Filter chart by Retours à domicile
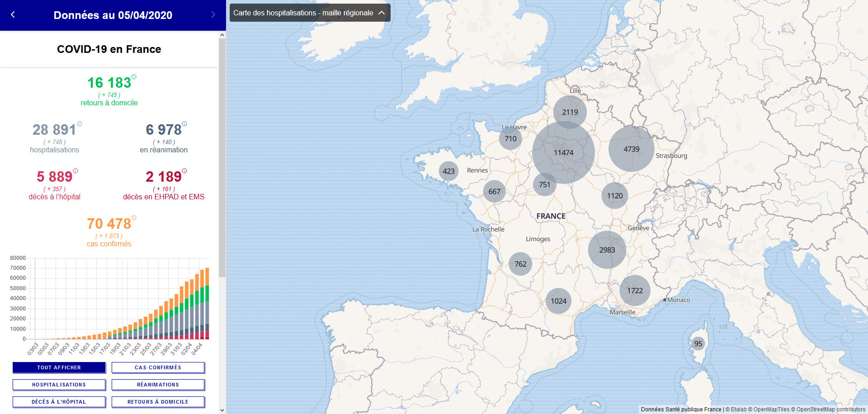Image resolution: width=868 pixels, height=414 pixels. [158, 402]
